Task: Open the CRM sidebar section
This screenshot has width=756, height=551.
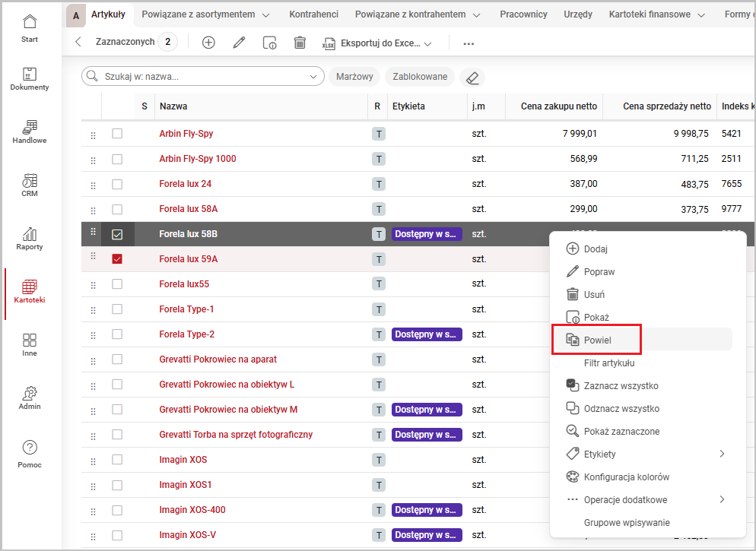Action: pyautogui.click(x=30, y=185)
